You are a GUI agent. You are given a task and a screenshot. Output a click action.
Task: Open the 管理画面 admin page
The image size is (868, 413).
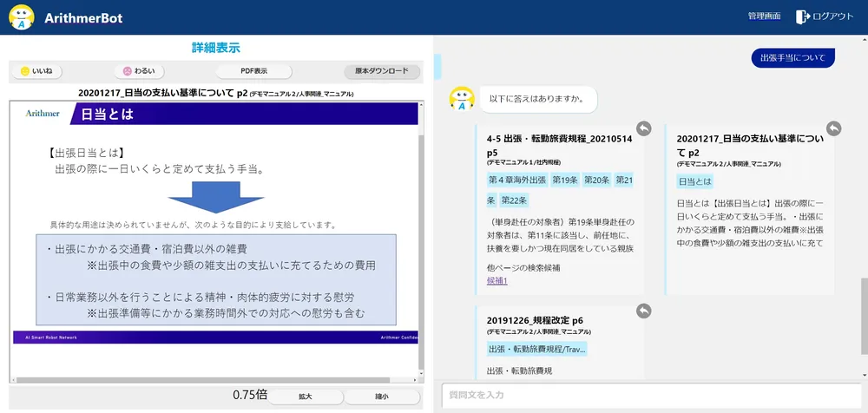coord(764,16)
